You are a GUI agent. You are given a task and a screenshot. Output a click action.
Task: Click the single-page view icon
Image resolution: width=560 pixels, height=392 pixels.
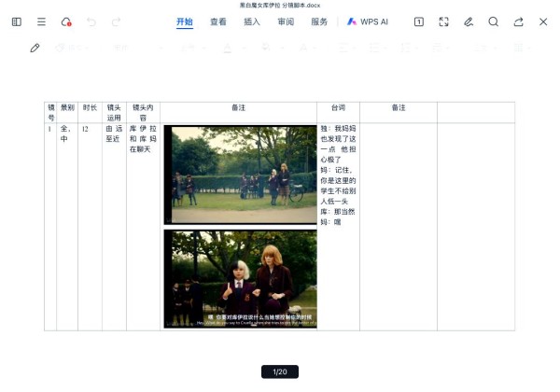click(419, 21)
